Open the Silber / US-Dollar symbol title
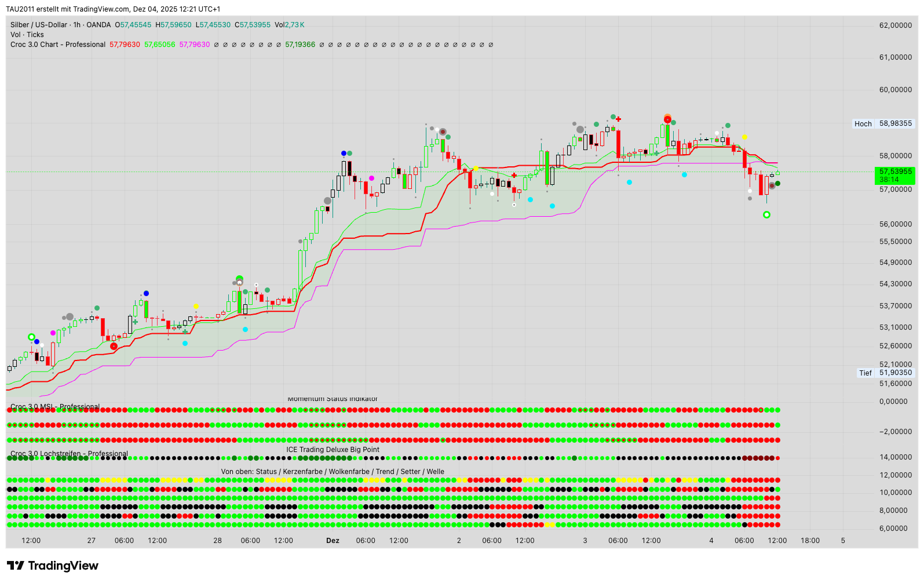This screenshot has height=583, width=924. click(60, 25)
